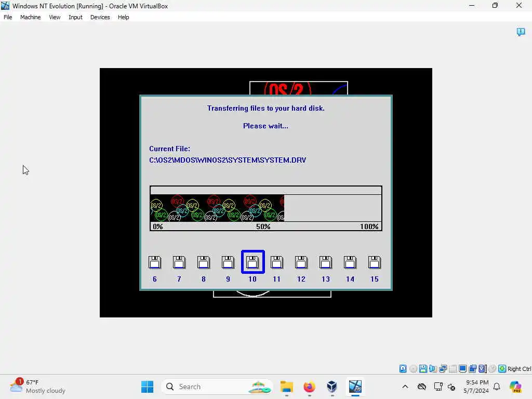Click the 'Transferring files to your hard disk' text
The height and width of the screenshot is (399, 532).
coord(266,108)
